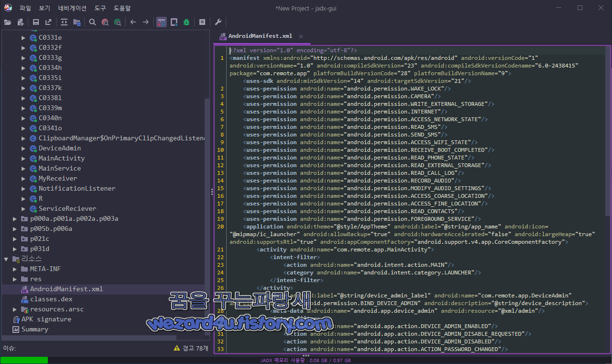Screen dimensions: 612x364
Task: Click the yellow warning triangle icon
Action: tap(177, 348)
